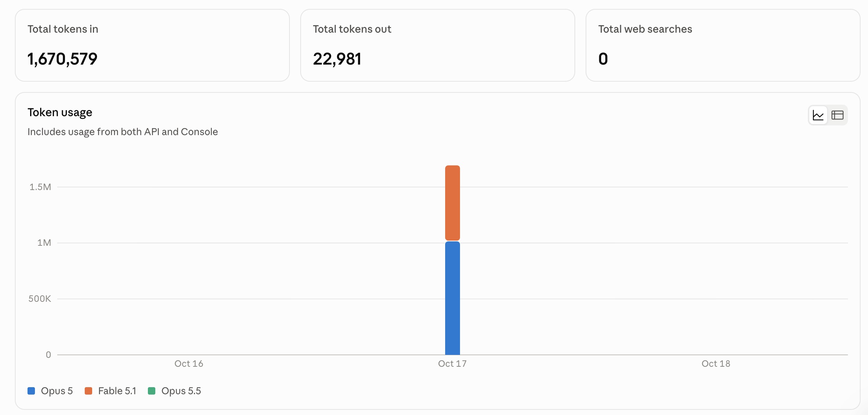Select the blue Opus 5 bar segment

pos(453,298)
